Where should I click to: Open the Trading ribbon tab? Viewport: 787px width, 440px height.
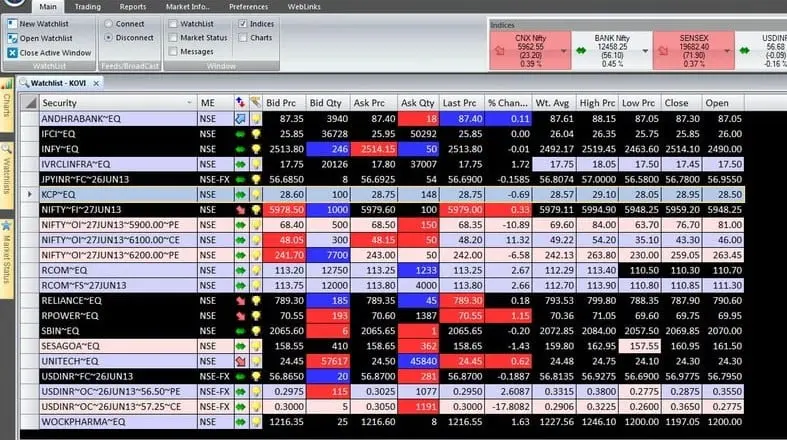click(87, 7)
